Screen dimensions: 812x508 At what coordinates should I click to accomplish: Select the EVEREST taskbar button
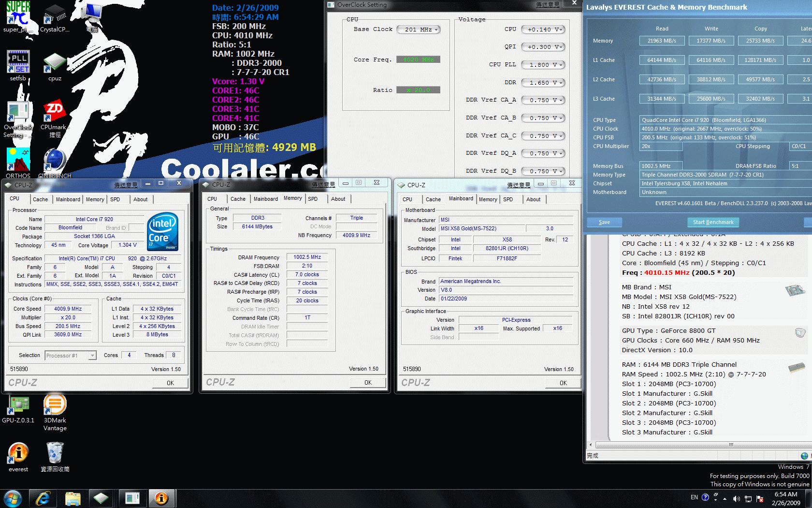161,498
